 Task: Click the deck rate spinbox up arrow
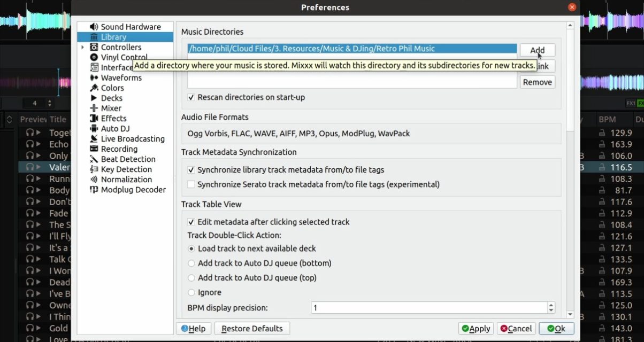click(x=49, y=100)
